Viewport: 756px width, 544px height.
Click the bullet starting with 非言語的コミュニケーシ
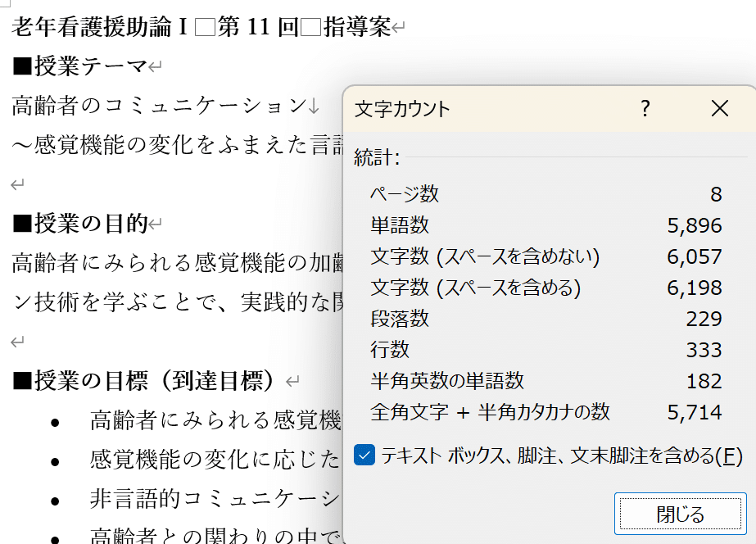tap(215, 499)
